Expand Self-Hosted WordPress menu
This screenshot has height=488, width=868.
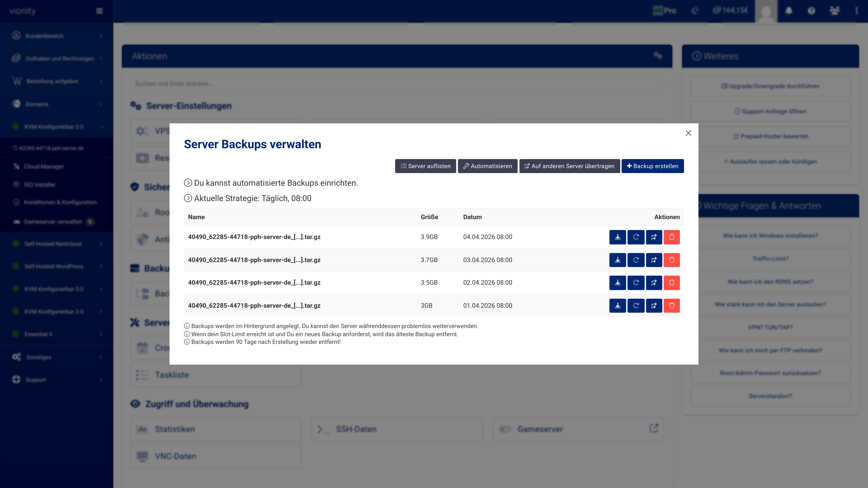coord(57,266)
